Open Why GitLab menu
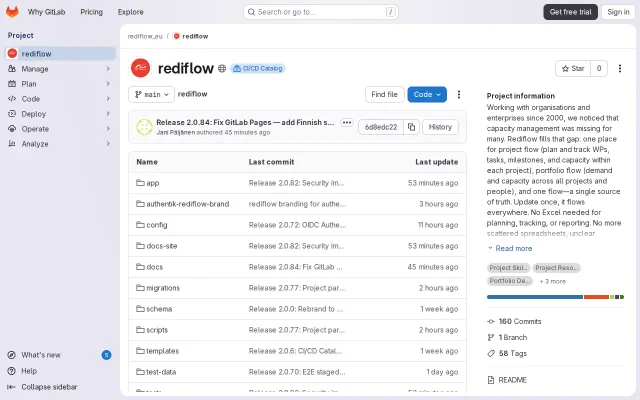The width and height of the screenshot is (640, 400). point(47,12)
